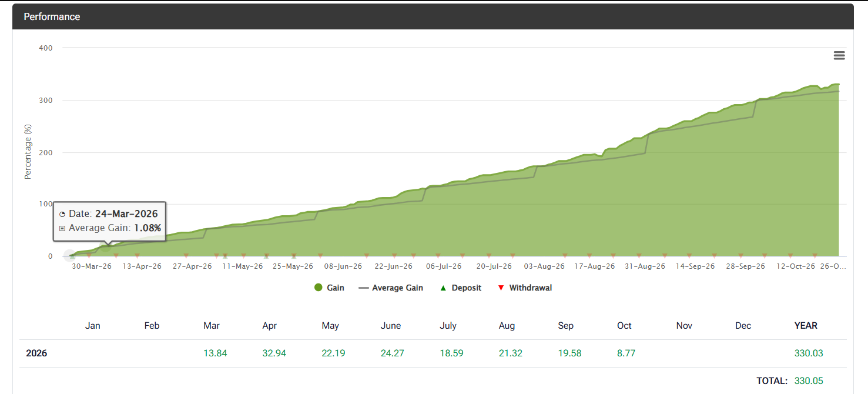Click the 14-Sep-26 axis date label
The height and width of the screenshot is (394, 868).
tap(695, 266)
